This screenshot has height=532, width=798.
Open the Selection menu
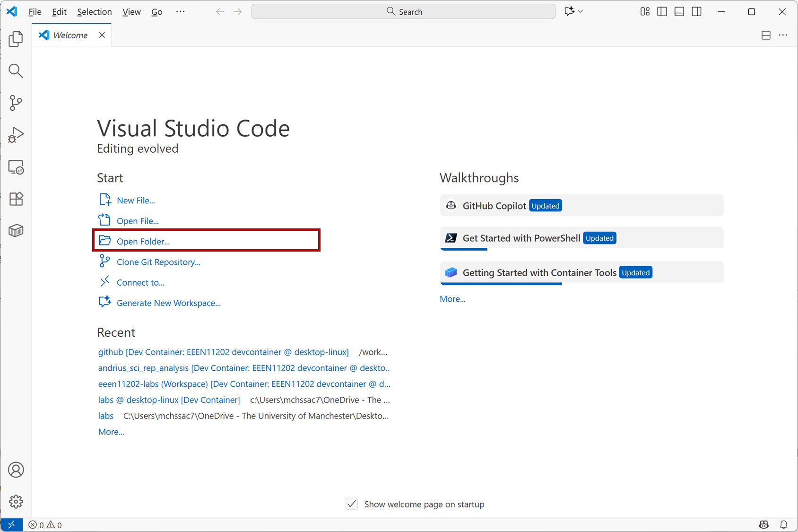(94, 12)
